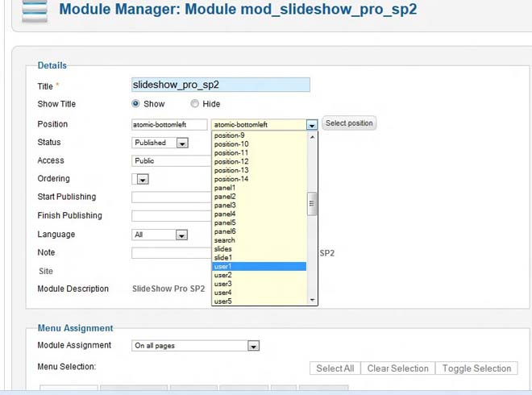Choose user1 from the position list
This screenshot has height=395, width=532.
[x=259, y=266]
